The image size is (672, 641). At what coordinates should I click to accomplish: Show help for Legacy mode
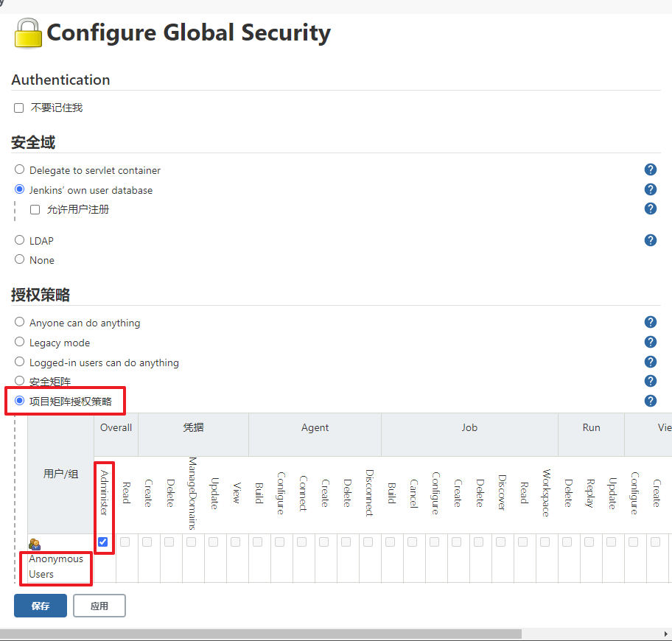(650, 342)
